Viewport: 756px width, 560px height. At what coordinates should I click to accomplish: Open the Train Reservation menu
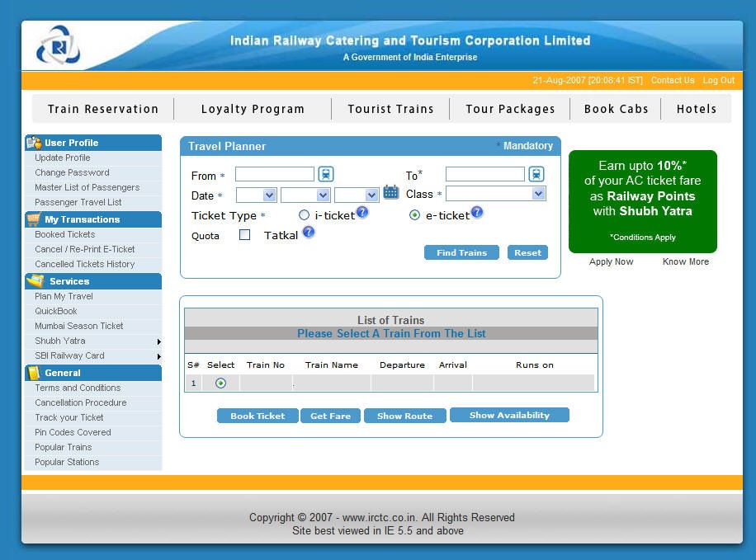(103, 109)
